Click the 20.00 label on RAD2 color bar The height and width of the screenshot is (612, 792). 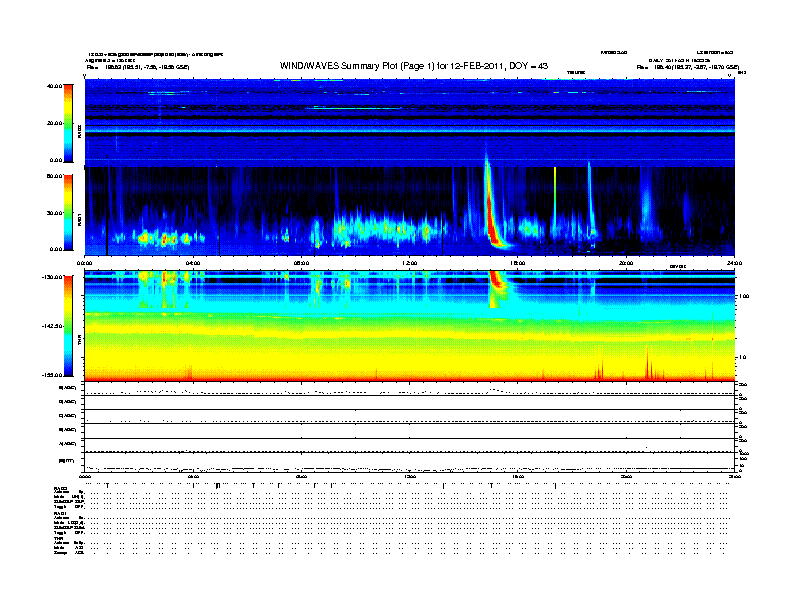(x=54, y=123)
